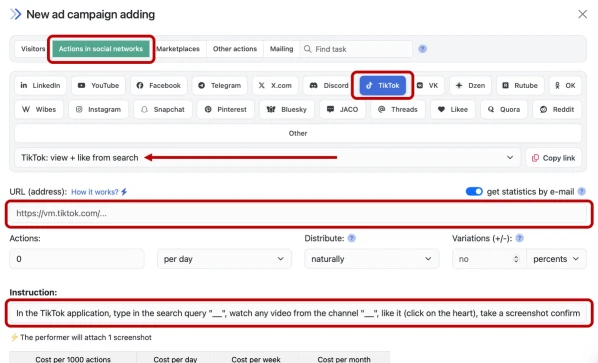Adjust the variations number stepper arrows

(516, 259)
